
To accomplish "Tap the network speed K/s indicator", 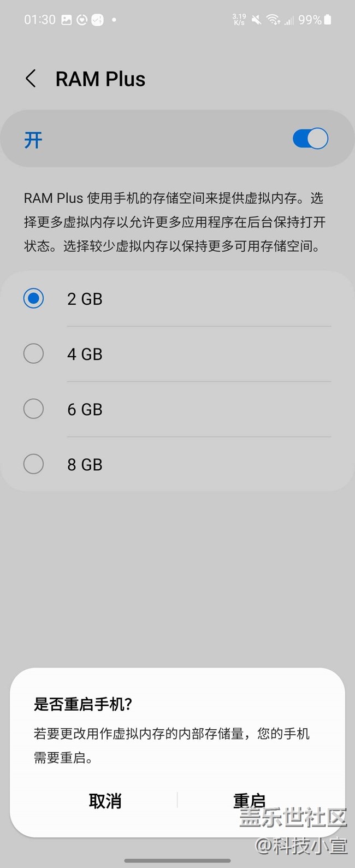I will tap(239, 20).
